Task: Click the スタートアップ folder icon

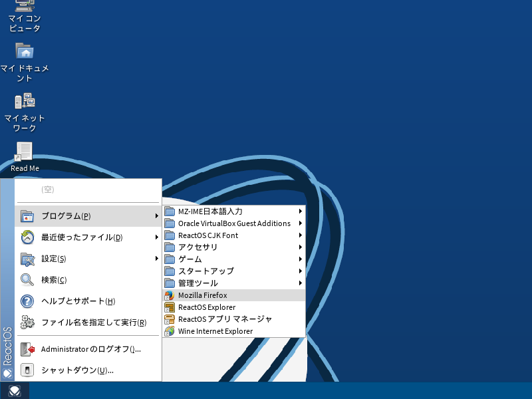Action: [170, 271]
